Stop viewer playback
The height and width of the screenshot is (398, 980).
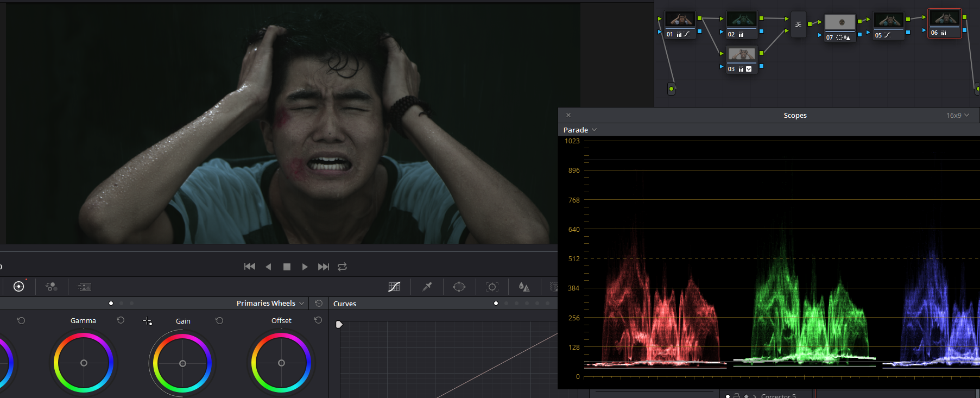tap(287, 267)
